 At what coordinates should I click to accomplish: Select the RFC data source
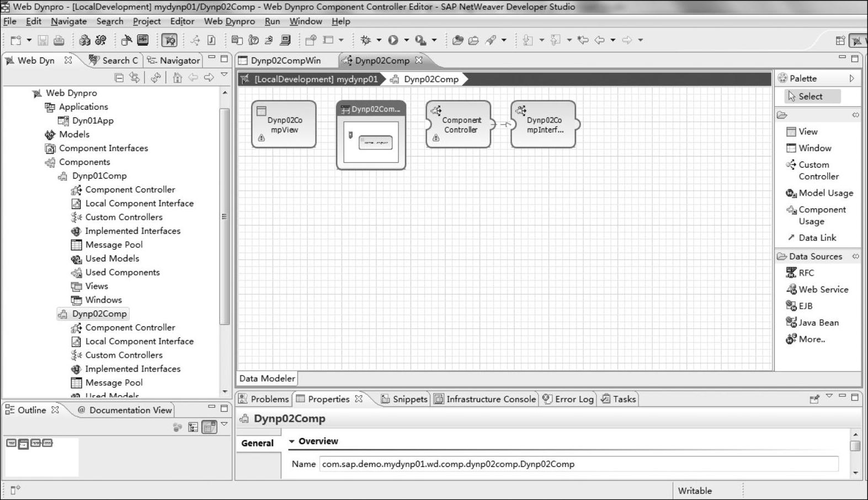[x=800, y=273]
